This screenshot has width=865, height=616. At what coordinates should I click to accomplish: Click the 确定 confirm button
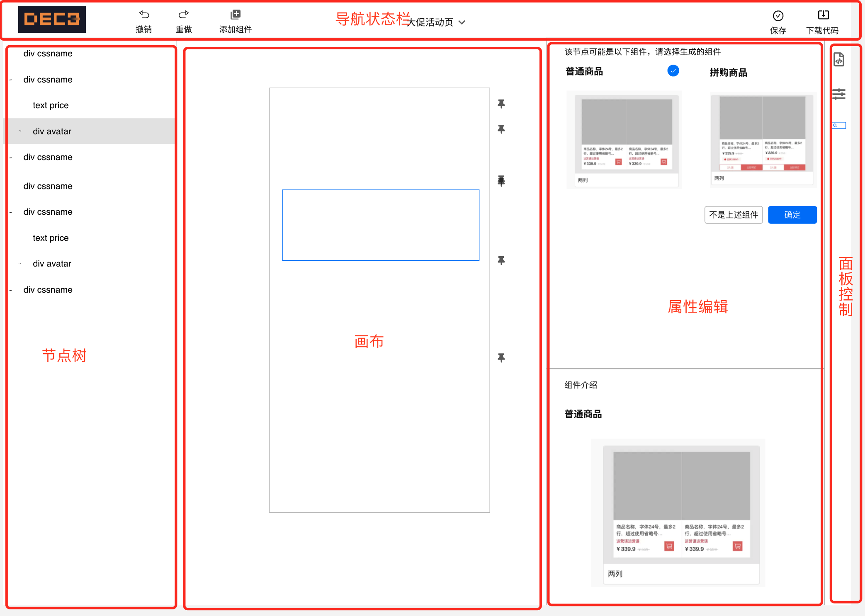[792, 215]
